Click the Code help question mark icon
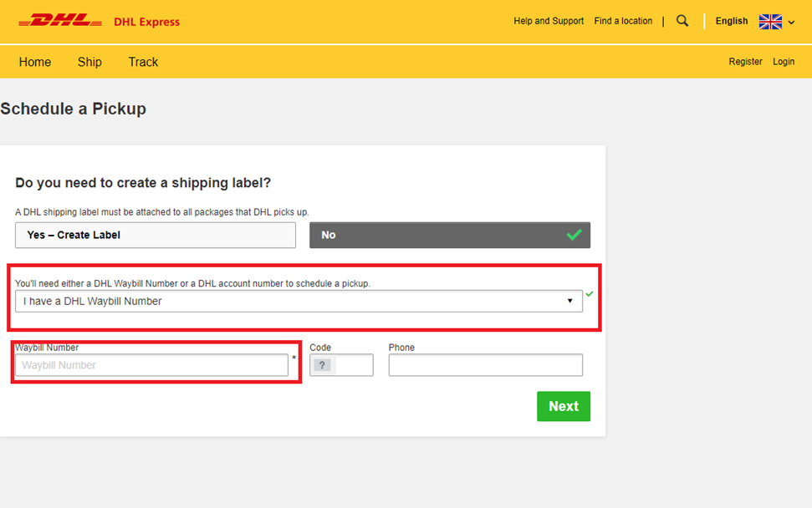Image resolution: width=812 pixels, height=508 pixels. (x=322, y=365)
